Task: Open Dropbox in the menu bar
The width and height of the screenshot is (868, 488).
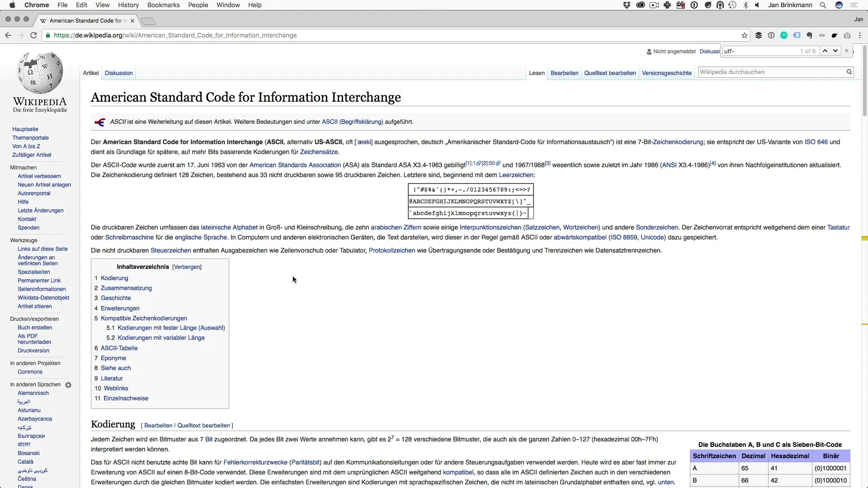Action: click(x=627, y=5)
